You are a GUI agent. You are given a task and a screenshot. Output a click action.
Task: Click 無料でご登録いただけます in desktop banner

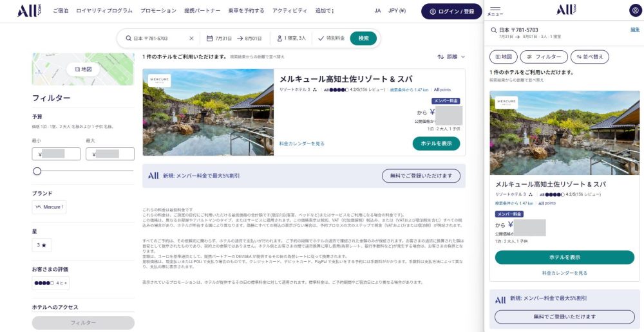click(x=421, y=176)
